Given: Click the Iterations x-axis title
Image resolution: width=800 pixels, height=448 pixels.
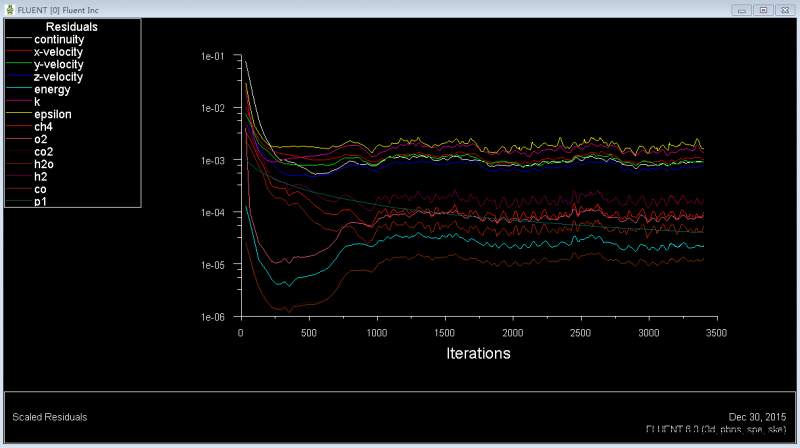Looking at the screenshot, I should click(477, 353).
